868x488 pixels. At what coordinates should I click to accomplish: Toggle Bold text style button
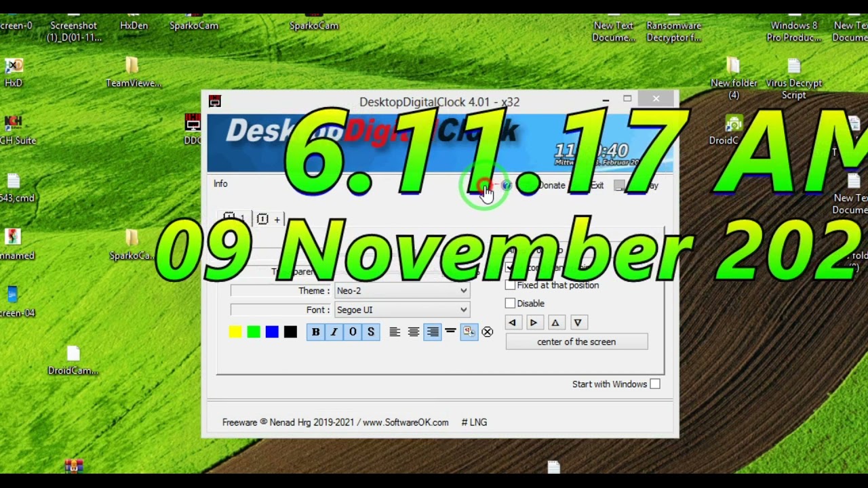[x=315, y=332]
